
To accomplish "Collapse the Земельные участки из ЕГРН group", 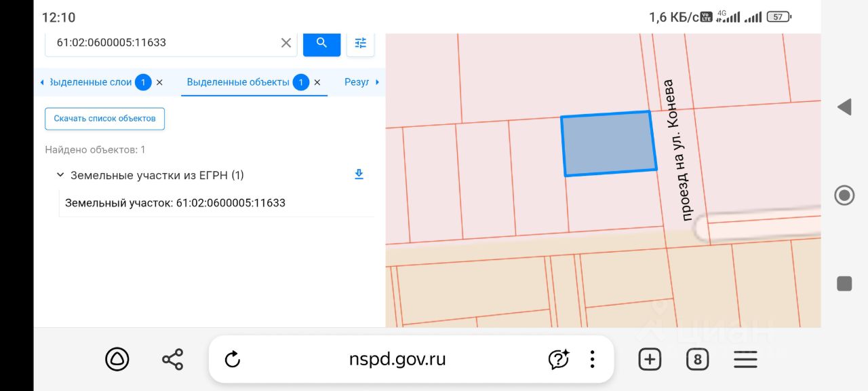I will point(60,175).
